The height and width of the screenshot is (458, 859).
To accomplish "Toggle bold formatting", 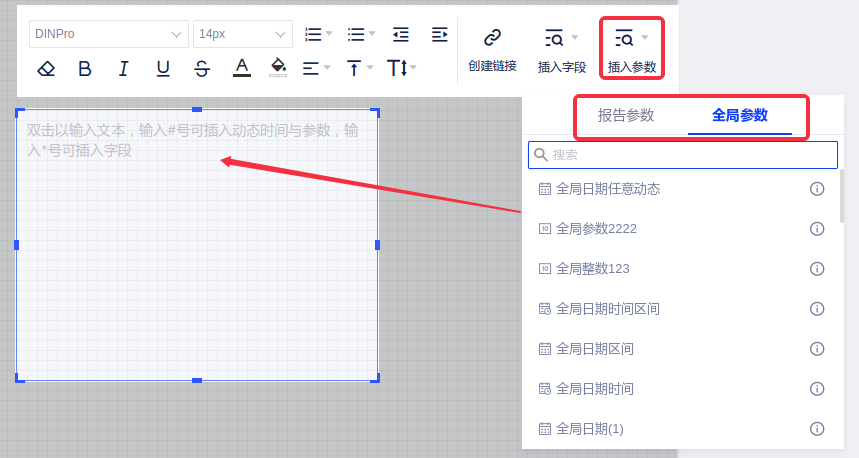I will click(x=85, y=68).
